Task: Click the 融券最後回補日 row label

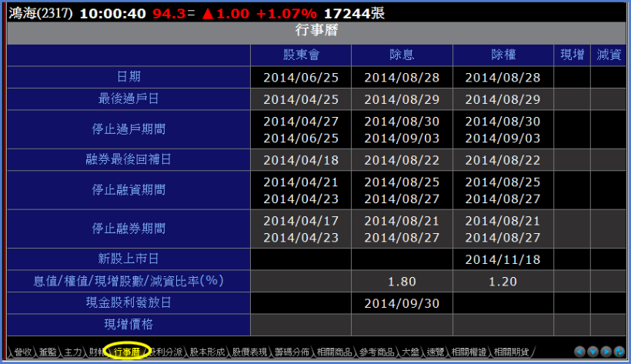Action: tap(129, 159)
